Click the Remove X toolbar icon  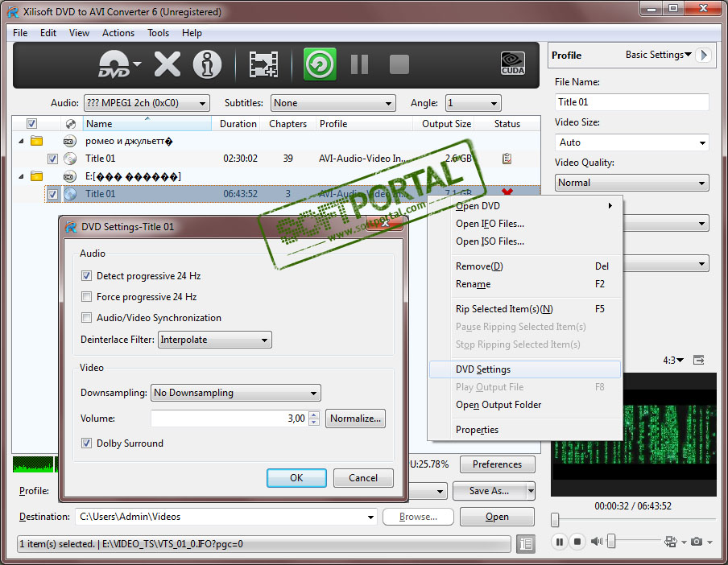coord(168,64)
